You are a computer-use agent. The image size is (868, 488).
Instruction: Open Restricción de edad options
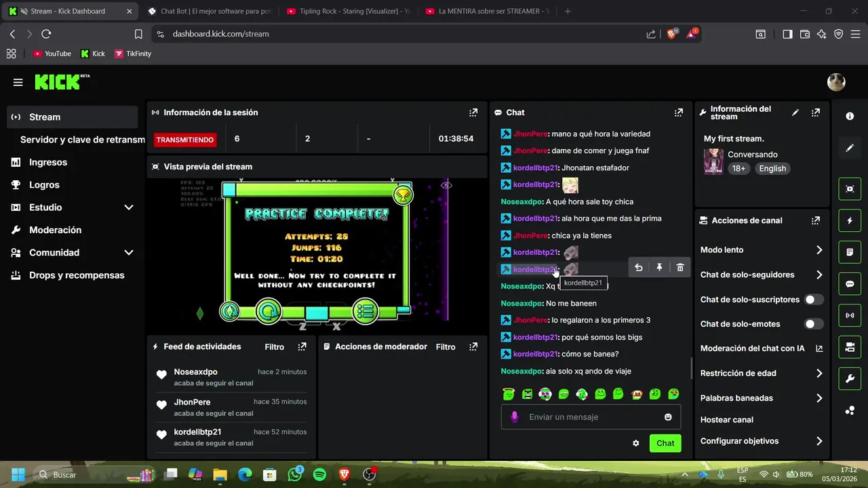click(x=762, y=373)
